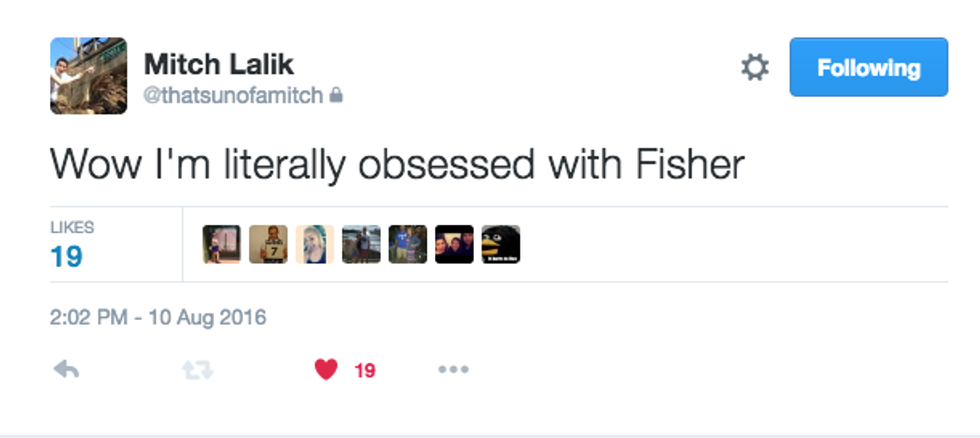Click the first liker avatar by the Likes count
The width and height of the screenshot is (980, 438).
[x=222, y=244]
